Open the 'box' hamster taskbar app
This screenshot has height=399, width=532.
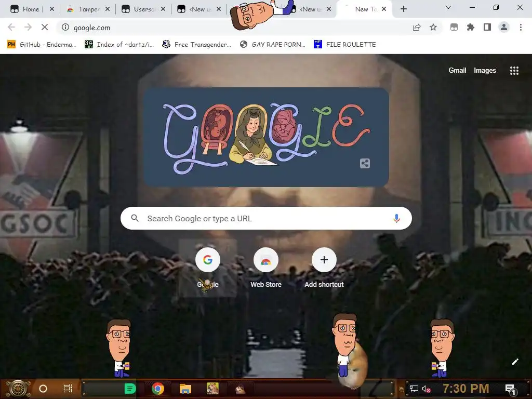[212, 389]
